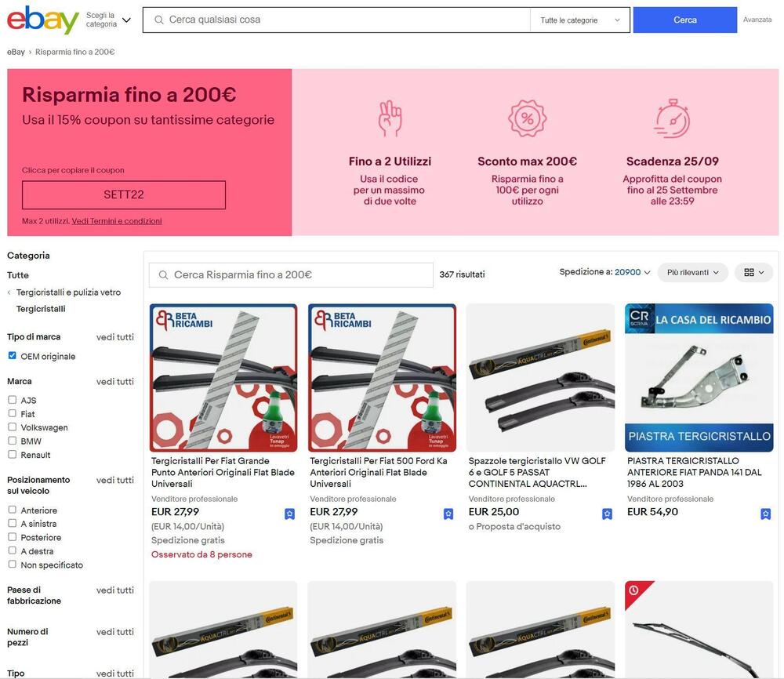Uncheck the OEM originale filter
This screenshot has width=784, height=679.
(12, 355)
